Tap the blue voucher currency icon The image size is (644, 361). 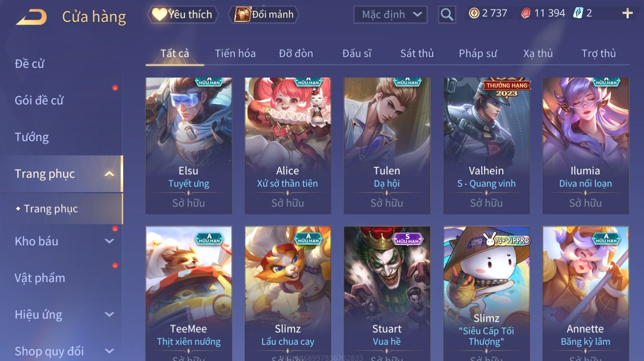578,13
